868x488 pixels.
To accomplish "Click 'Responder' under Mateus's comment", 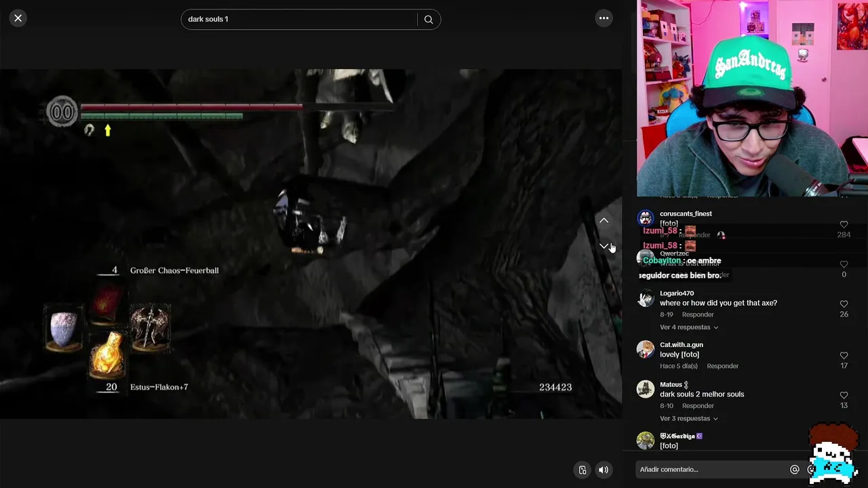I will point(698,406).
